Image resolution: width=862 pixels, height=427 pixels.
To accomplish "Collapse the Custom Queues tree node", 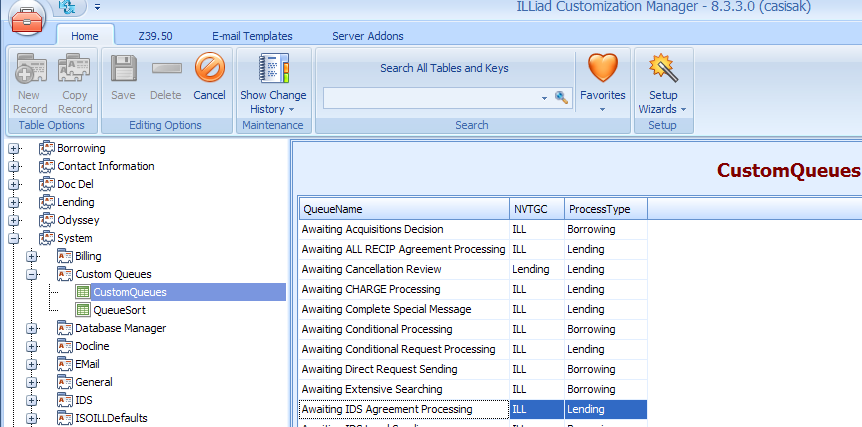I will [x=32, y=274].
